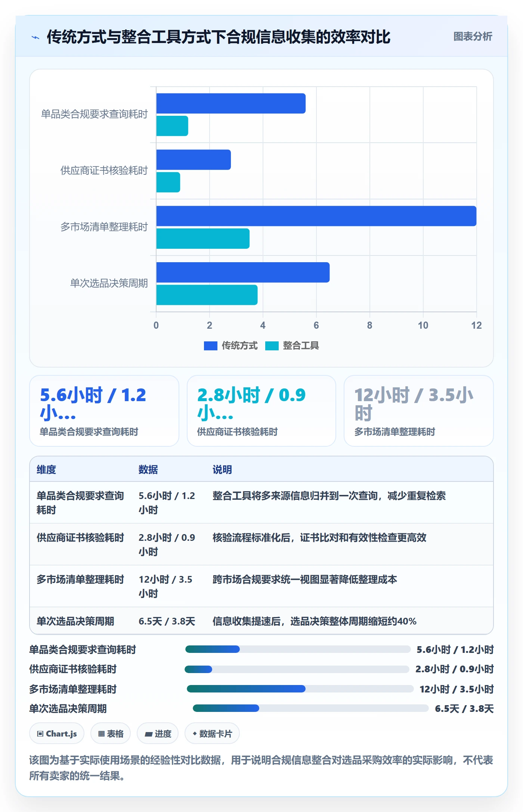Screen dimensions: 523x812
Task: Select the 数据卡片 chip
Action: click(212, 734)
